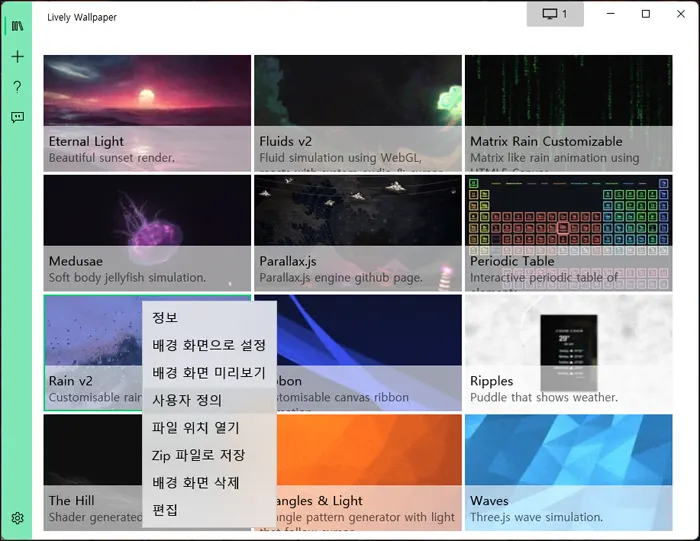Close the Lively Wallpaper window
The image size is (700, 541).
(x=680, y=14)
